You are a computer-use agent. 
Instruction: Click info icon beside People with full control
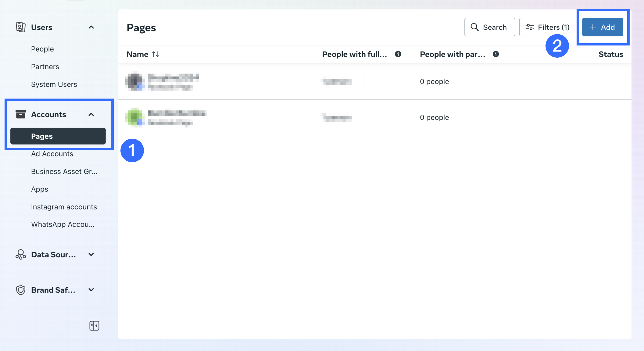point(398,54)
